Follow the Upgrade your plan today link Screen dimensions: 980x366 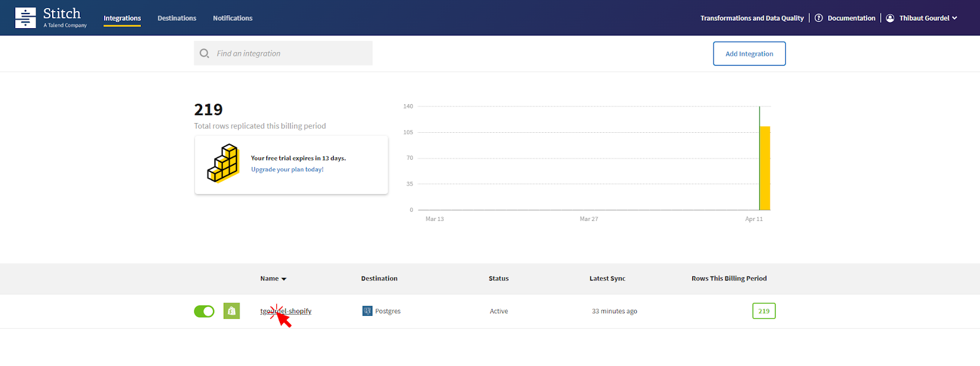coord(287,170)
